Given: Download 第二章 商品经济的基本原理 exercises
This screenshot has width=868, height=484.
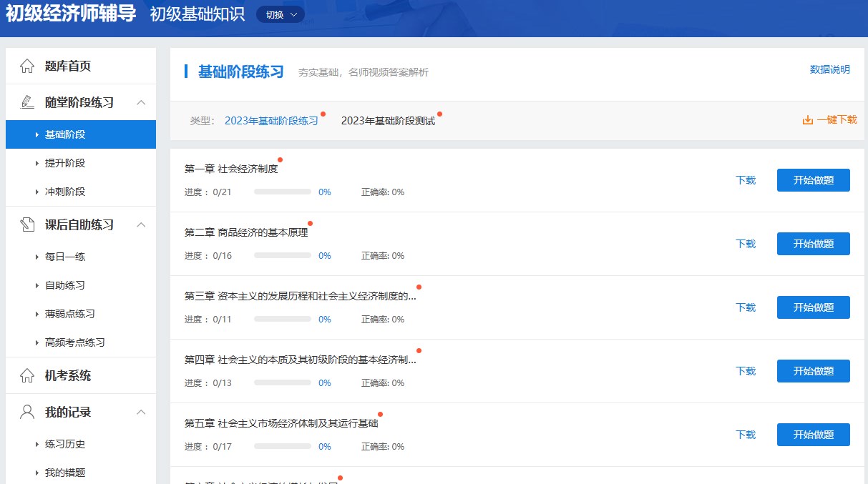Looking at the screenshot, I should point(746,244).
